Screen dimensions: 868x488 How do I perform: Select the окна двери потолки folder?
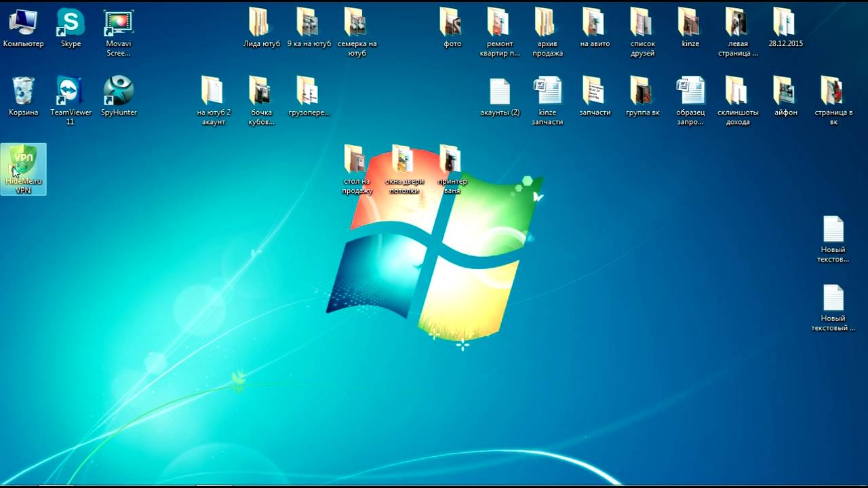pyautogui.click(x=404, y=169)
